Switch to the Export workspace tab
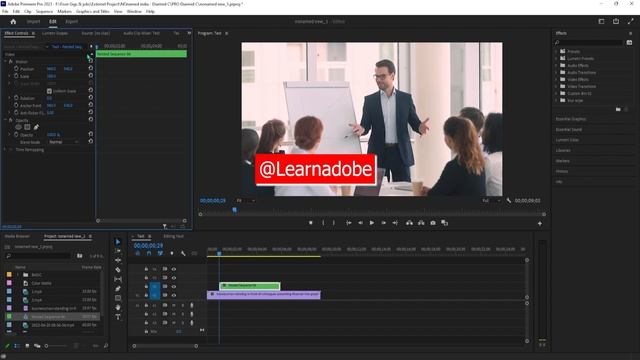This screenshot has height=360, width=640. [x=71, y=21]
